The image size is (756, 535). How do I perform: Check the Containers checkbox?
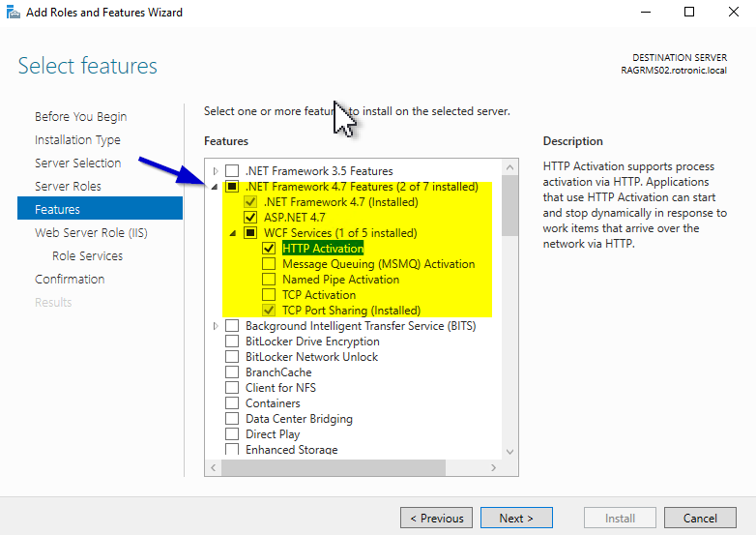pos(232,402)
